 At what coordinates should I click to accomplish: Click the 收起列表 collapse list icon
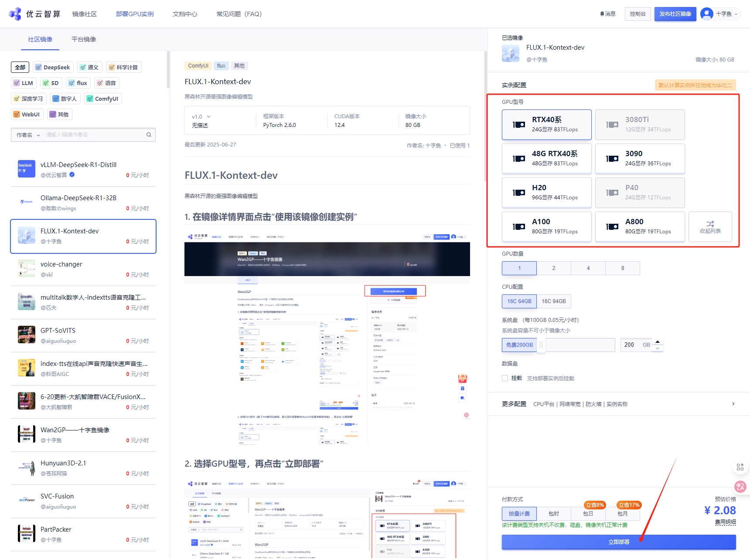[710, 224]
